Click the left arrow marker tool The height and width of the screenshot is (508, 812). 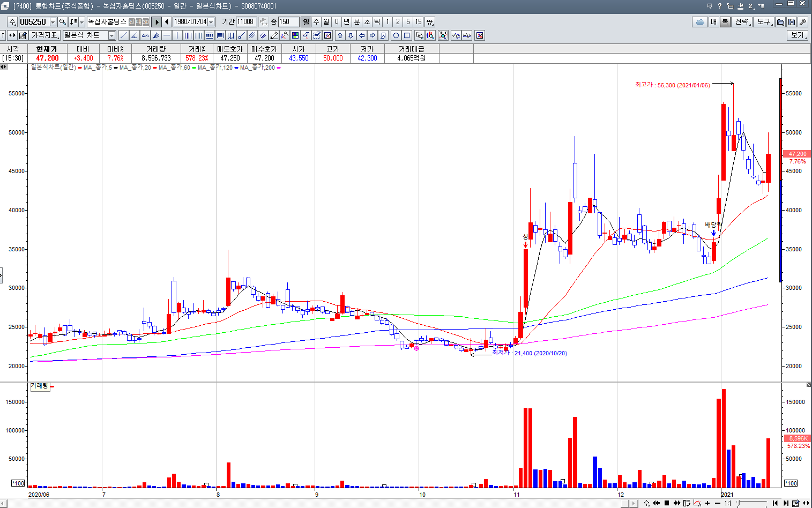[x=362, y=35]
